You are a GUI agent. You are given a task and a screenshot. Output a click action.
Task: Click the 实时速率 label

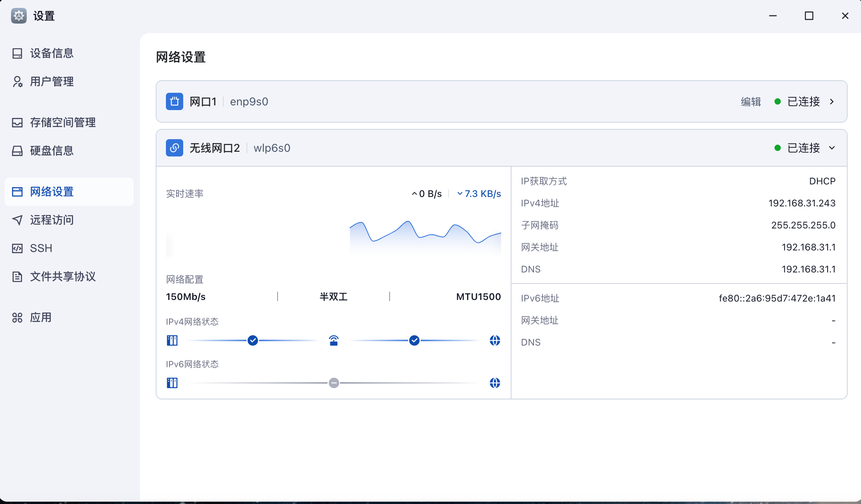[x=185, y=194]
